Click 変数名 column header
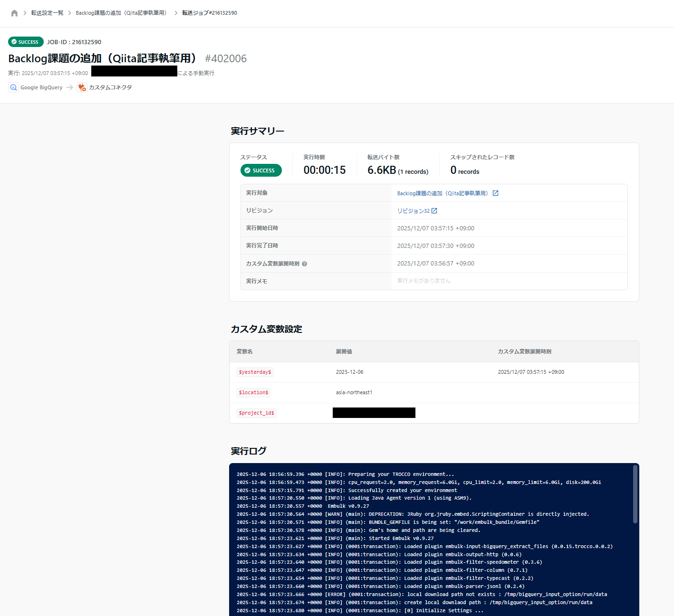 (245, 351)
